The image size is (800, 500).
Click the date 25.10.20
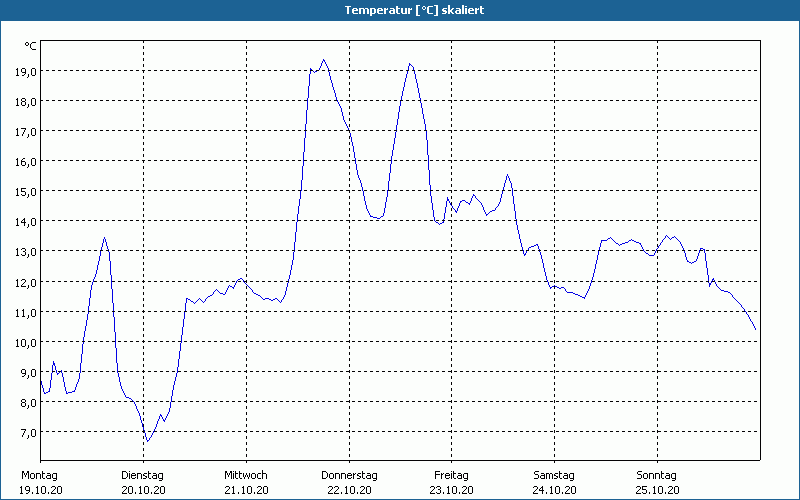657,490
